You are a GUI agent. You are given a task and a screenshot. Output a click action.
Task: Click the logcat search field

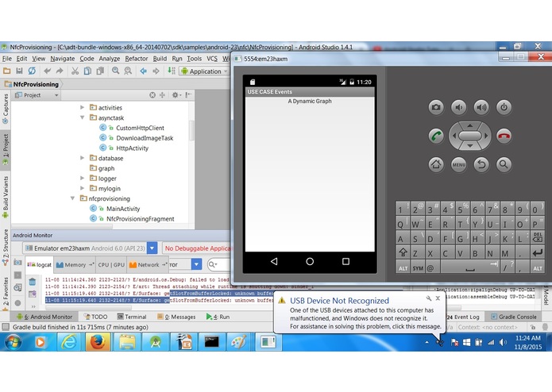(218, 264)
